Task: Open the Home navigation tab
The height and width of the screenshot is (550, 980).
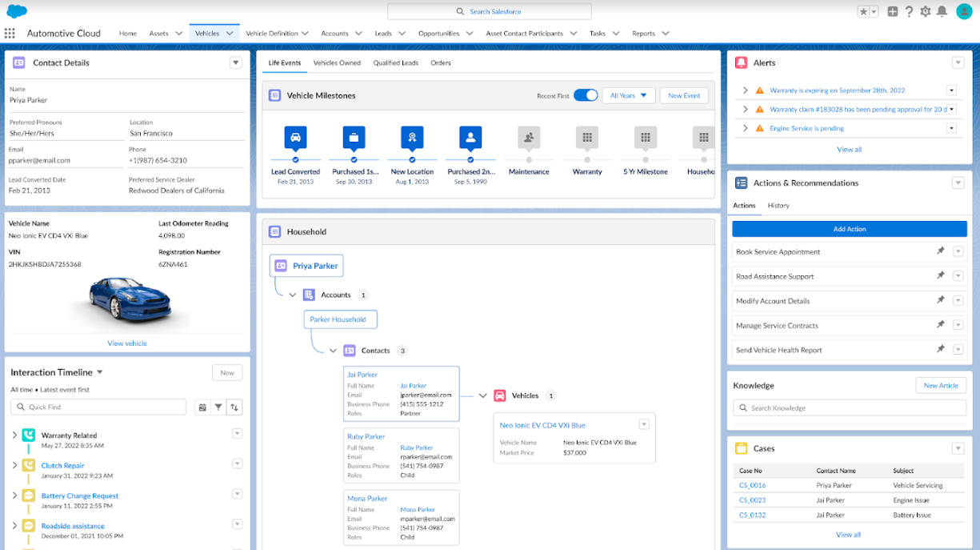Action: (x=128, y=34)
